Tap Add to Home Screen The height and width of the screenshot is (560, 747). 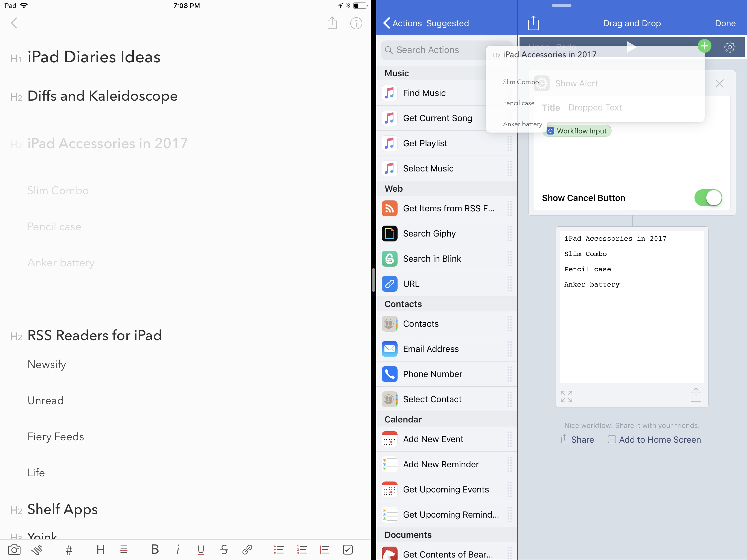[x=654, y=439]
